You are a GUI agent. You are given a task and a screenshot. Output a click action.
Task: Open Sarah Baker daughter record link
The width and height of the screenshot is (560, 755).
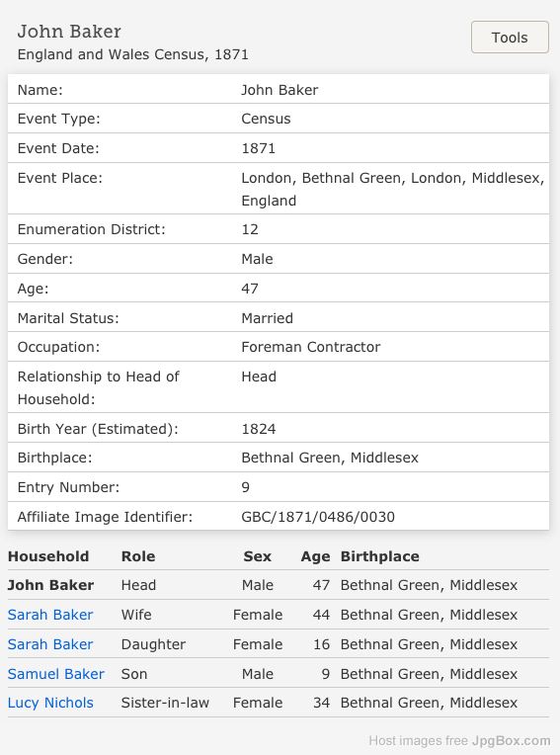point(50,644)
